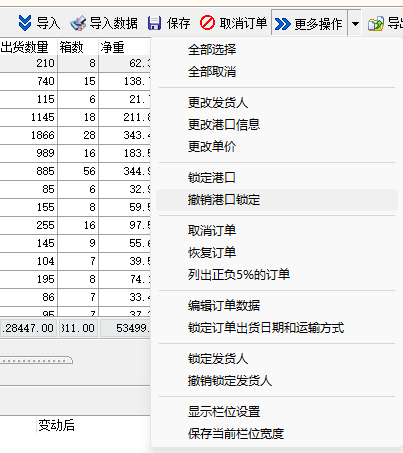This screenshot has height=453, width=403.
Task: Click the horizontal scrollbar below the table
Action: (x=36, y=361)
